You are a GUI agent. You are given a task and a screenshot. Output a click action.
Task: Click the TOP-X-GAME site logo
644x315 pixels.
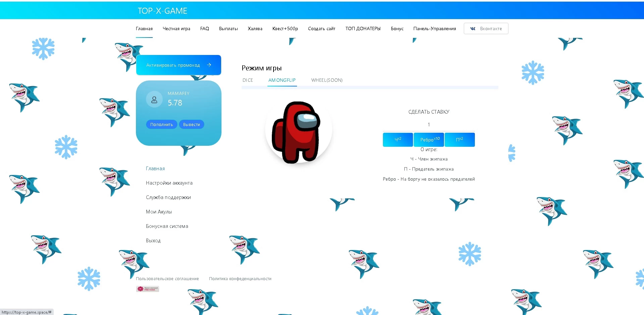pos(162,11)
